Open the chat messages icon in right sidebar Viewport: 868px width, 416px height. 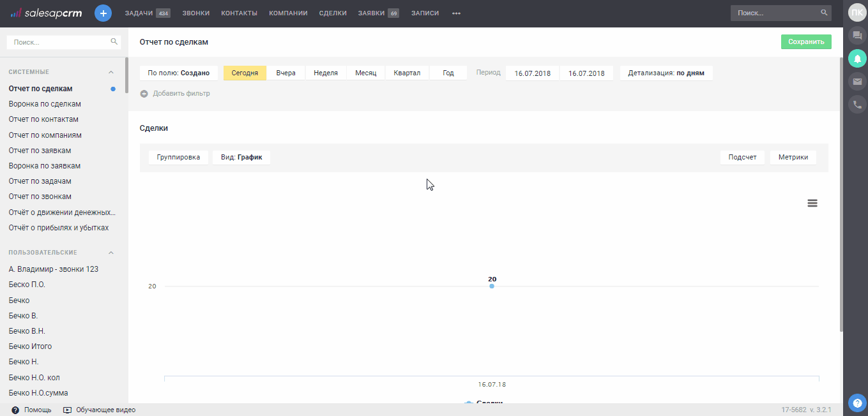857,36
